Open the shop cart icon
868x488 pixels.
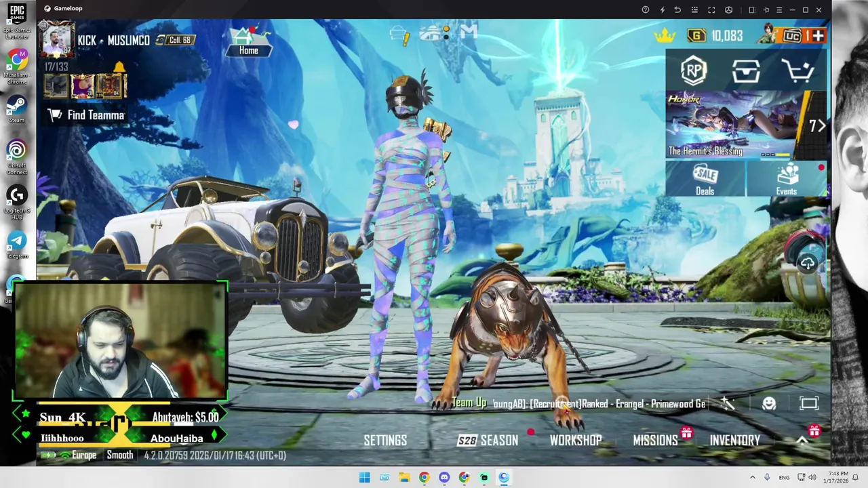pos(797,70)
